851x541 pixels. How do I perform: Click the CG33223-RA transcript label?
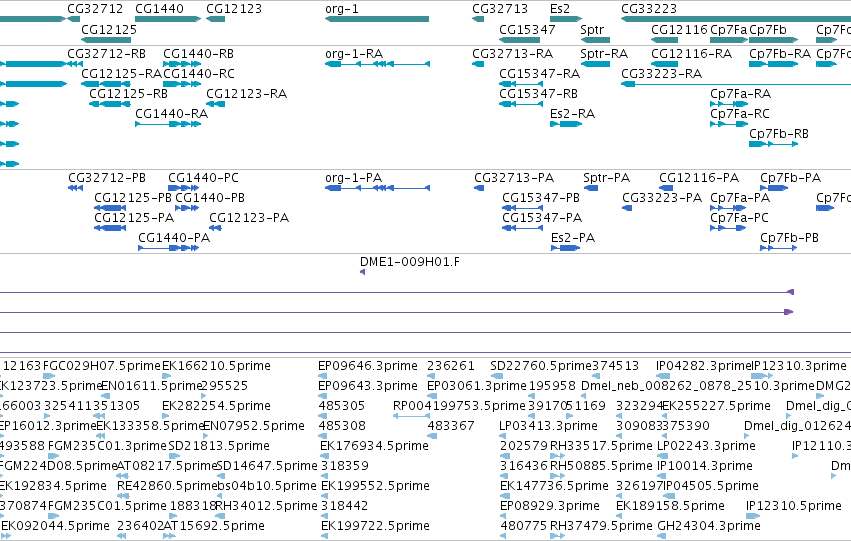662,73
